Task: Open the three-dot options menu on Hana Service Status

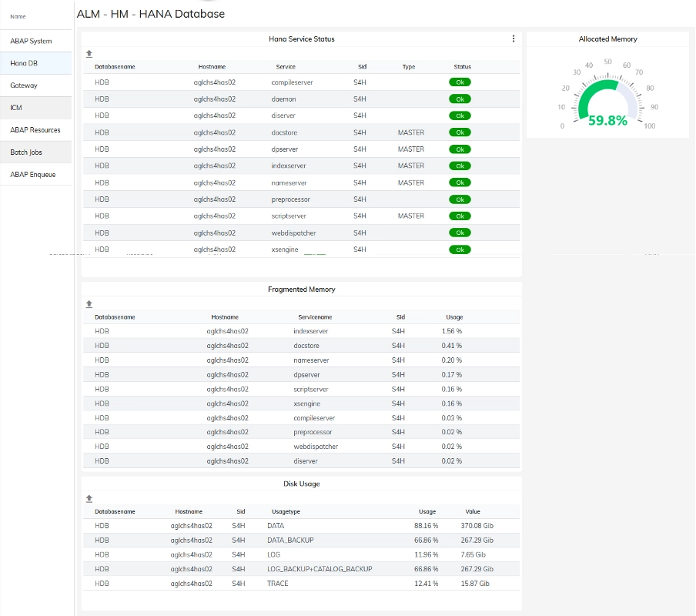Action: (x=514, y=38)
